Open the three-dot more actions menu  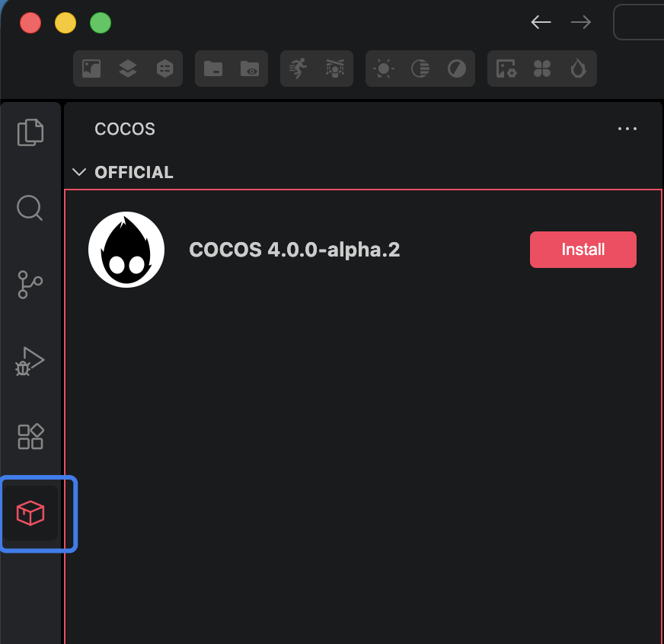tap(627, 129)
